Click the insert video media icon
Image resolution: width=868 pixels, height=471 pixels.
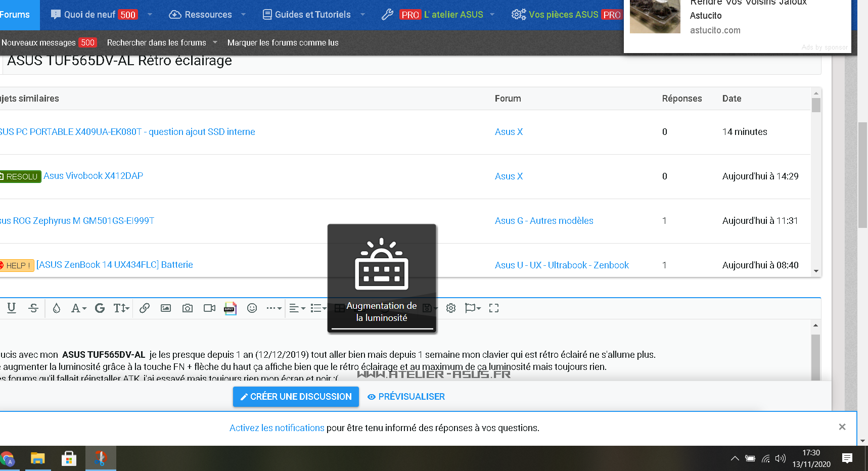click(x=209, y=308)
